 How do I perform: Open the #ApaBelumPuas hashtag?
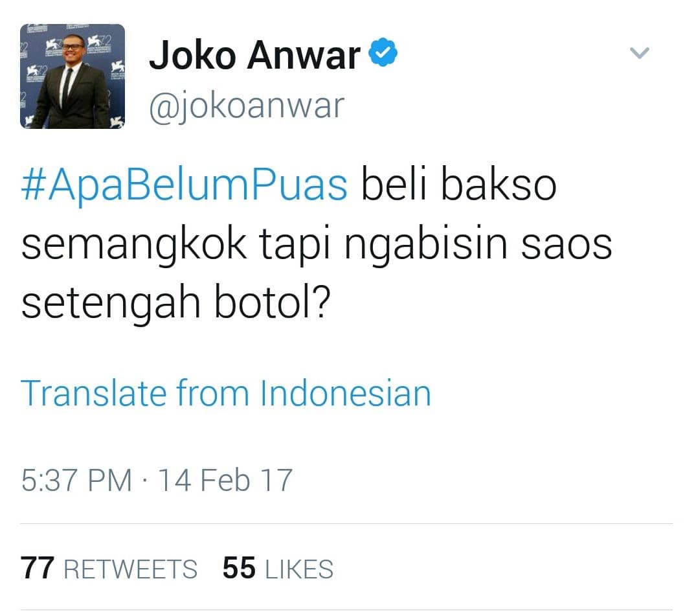(x=185, y=185)
